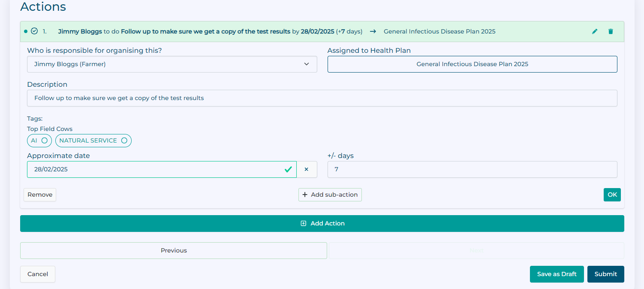644x289 pixels.
Task: Click the pencil edit icon on action 1
Action: point(595,31)
